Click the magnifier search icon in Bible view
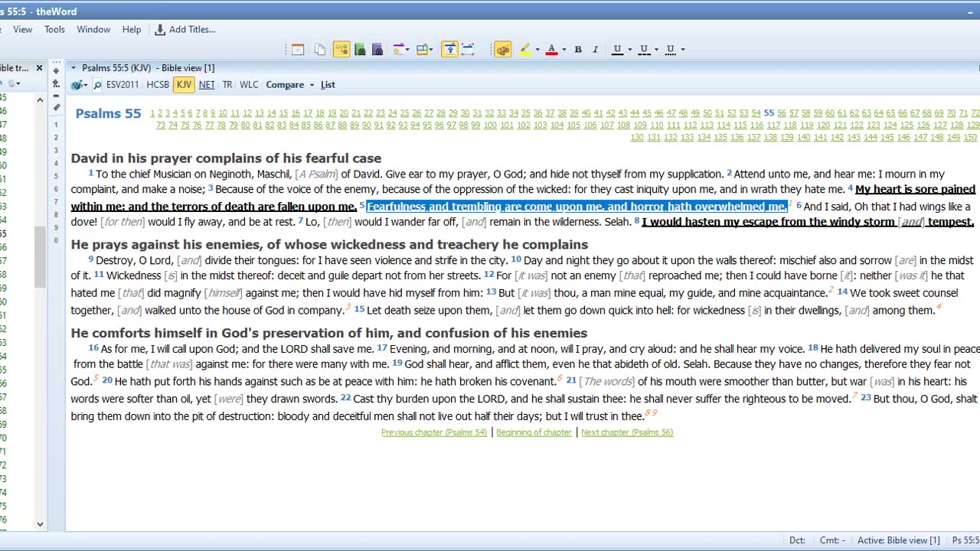Viewport: 980px width, 551px height. (97, 85)
